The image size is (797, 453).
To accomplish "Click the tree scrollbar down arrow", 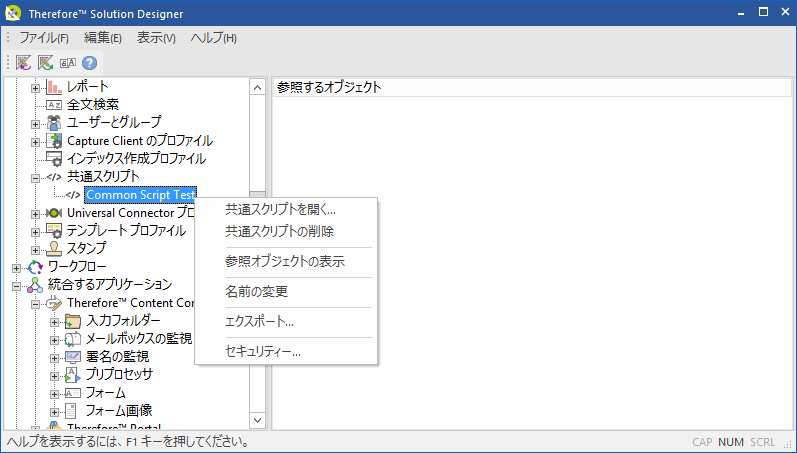I will [x=258, y=420].
